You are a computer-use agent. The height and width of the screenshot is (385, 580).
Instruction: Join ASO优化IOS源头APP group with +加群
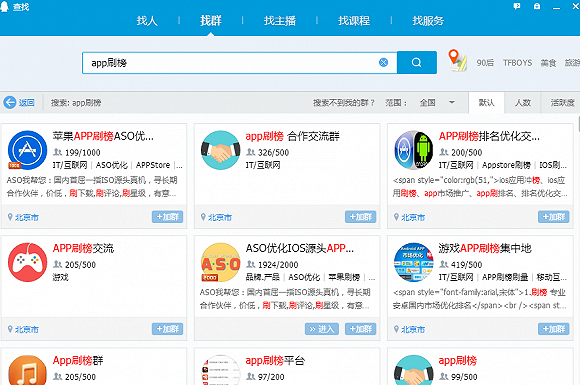pyautogui.click(x=361, y=329)
